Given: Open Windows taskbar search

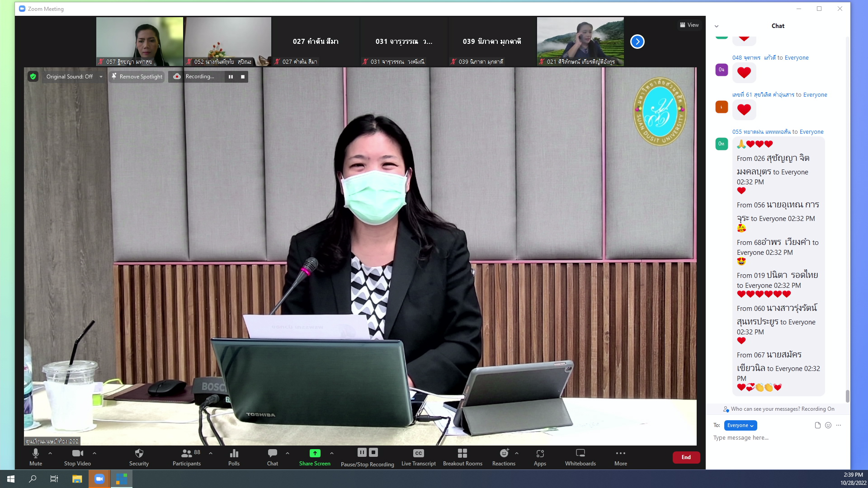Looking at the screenshot, I should click(33, 479).
